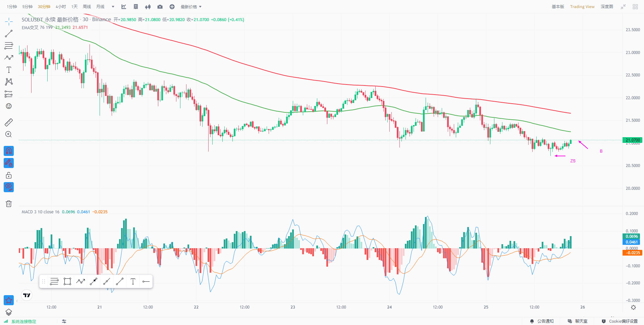Image resolution: width=644 pixels, height=325 pixels.
Task: Toggle stay in drawing mode
Action: [9, 163]
